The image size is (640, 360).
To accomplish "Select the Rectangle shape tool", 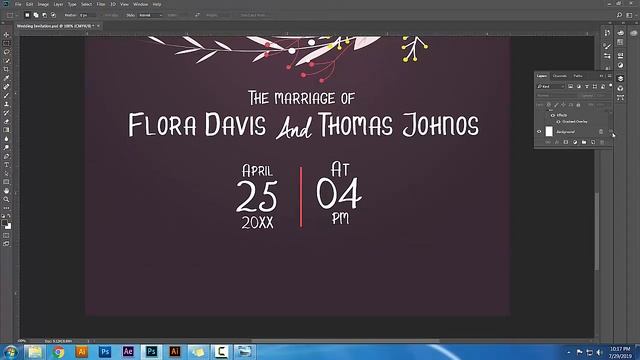I will [6, 182].
